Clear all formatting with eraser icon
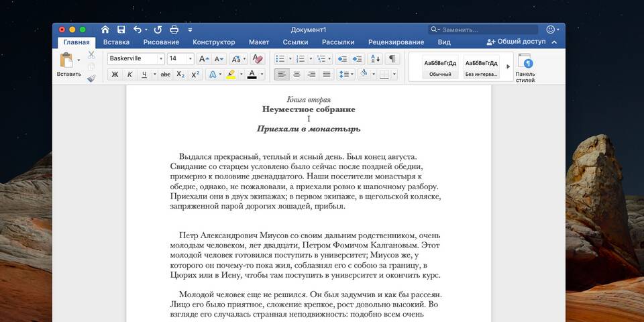 (x=258, y=59)
